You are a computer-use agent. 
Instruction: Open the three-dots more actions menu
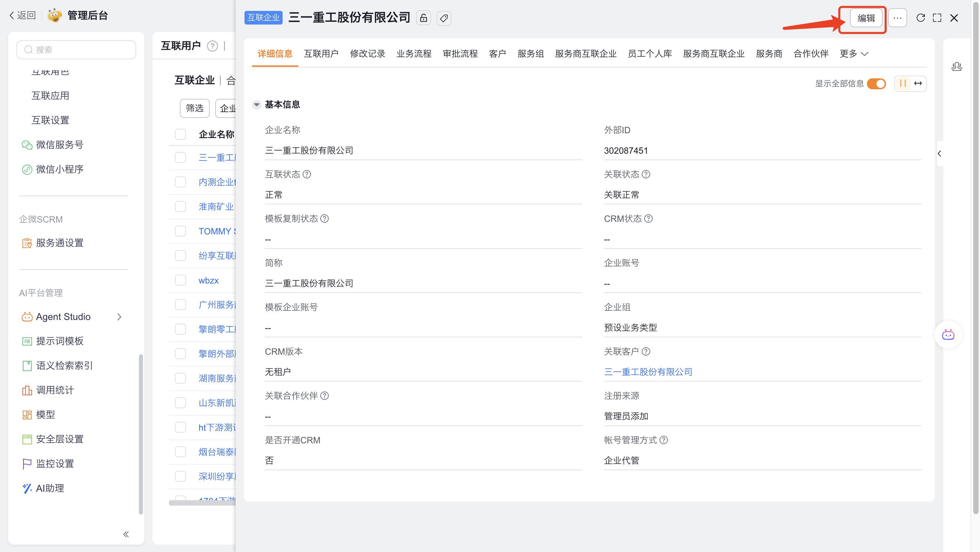coord(898,18)
